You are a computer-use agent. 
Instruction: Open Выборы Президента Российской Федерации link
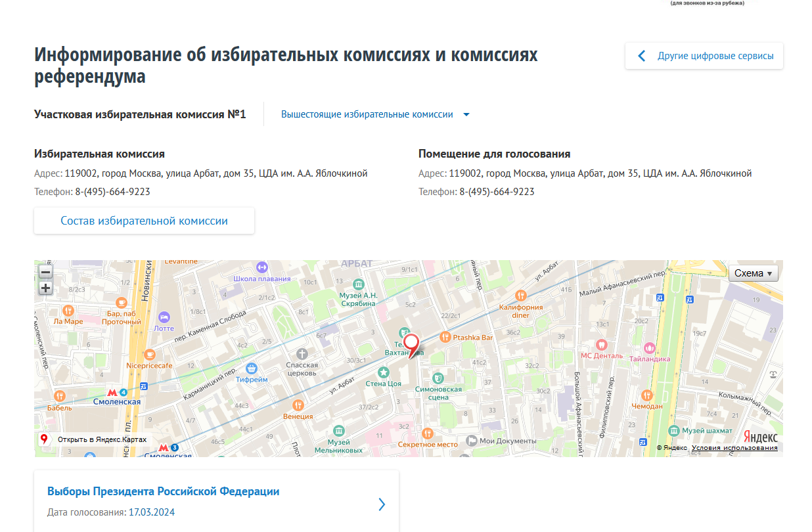pyautogui.click(x=164, y=491)
